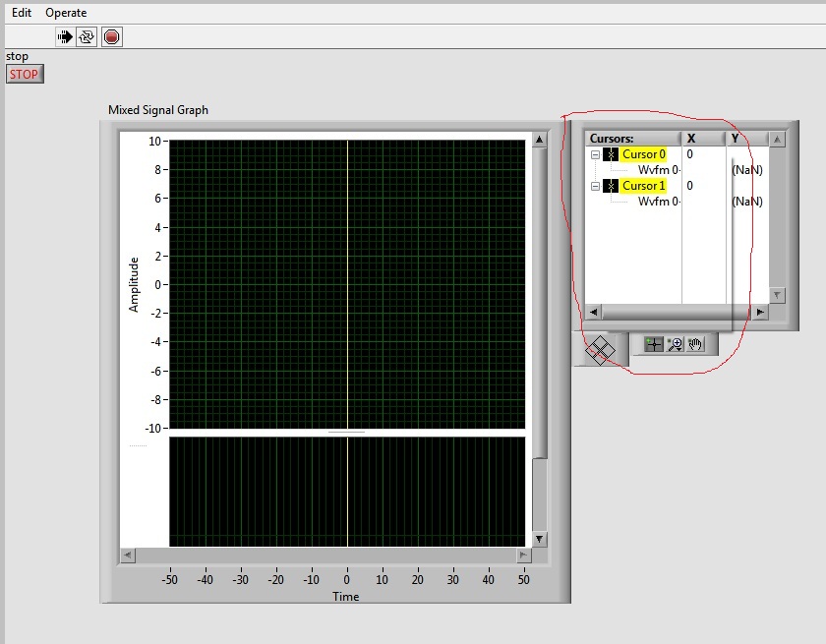Open the Operate menu
Image resolution: width=826 pixels, height=644 pixels.
(66, 13)
